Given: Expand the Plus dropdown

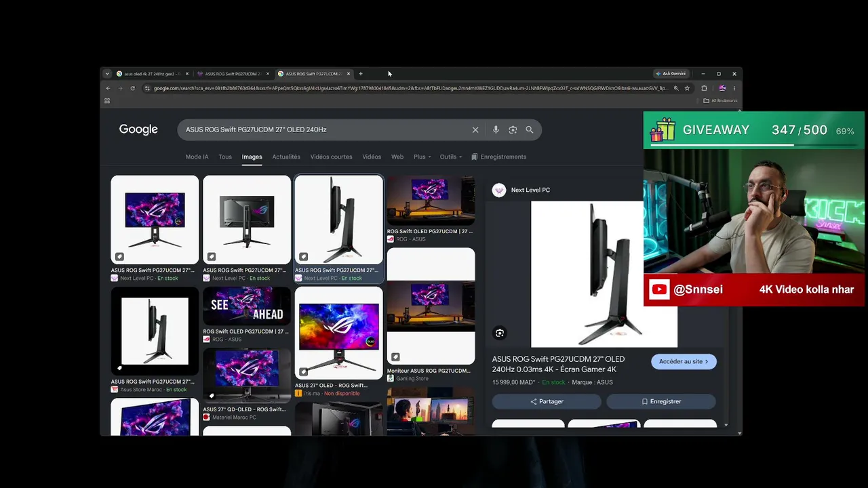Looking at the screenshot, I should point(422,157).
